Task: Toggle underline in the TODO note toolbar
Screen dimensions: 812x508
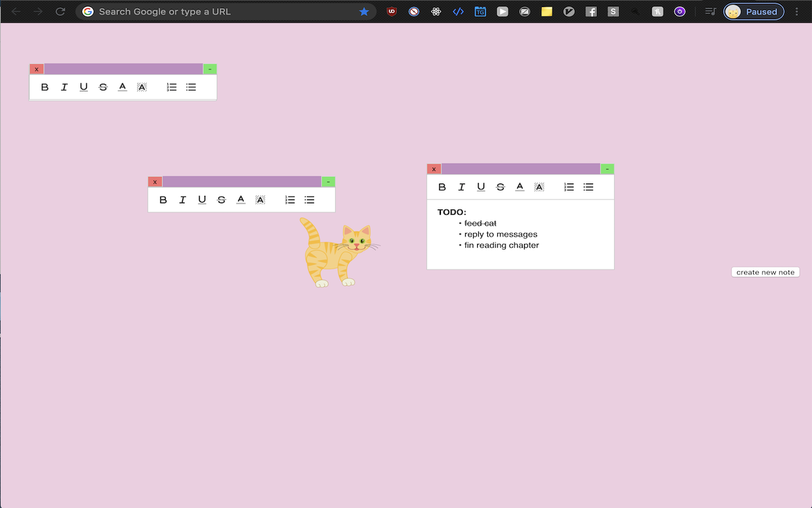Action: pyautogui.click(x=481, y=187)
